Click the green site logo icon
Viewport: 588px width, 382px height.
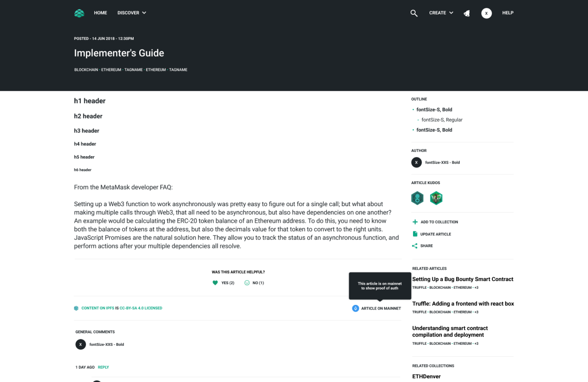point(79,13)
